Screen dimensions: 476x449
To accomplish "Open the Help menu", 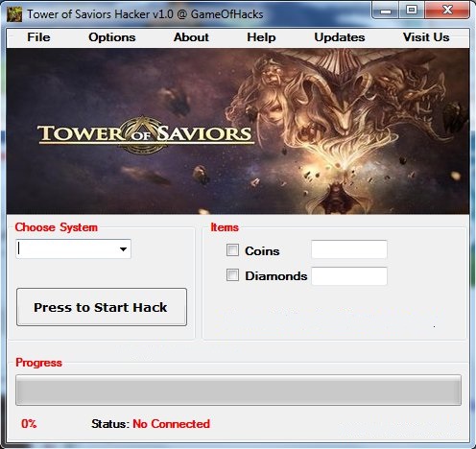I will pyautogui.click(x=261, y=37).
